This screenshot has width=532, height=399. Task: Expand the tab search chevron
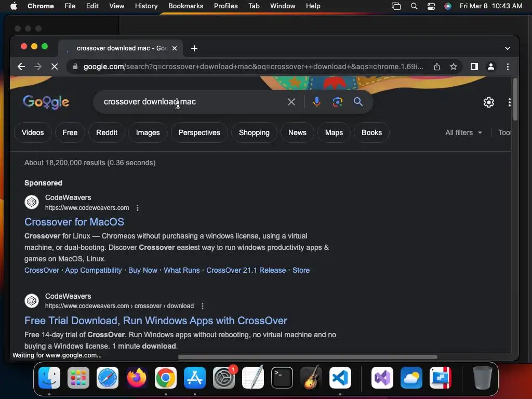pos(507,48)
